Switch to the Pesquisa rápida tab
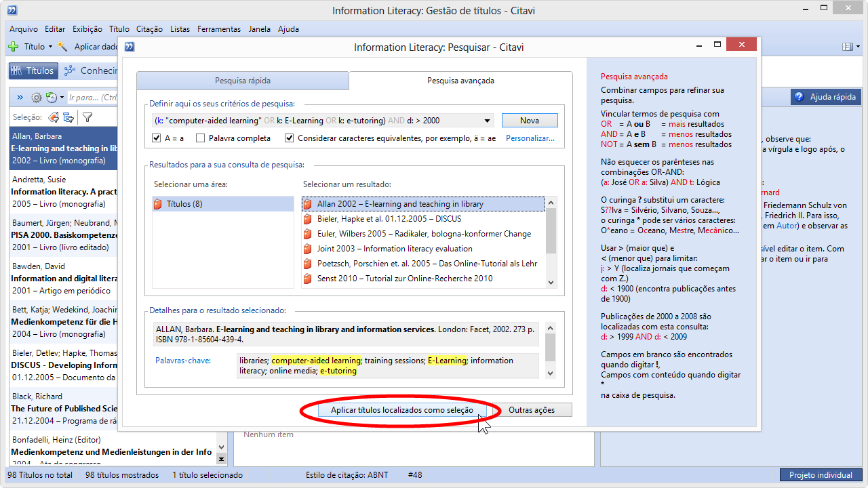868x488 pixels. pyautogui.click(x=243, y=81)
